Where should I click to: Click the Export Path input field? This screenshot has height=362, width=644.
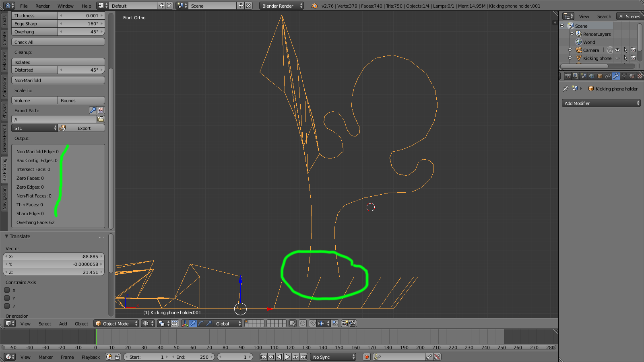pos(54,119)
